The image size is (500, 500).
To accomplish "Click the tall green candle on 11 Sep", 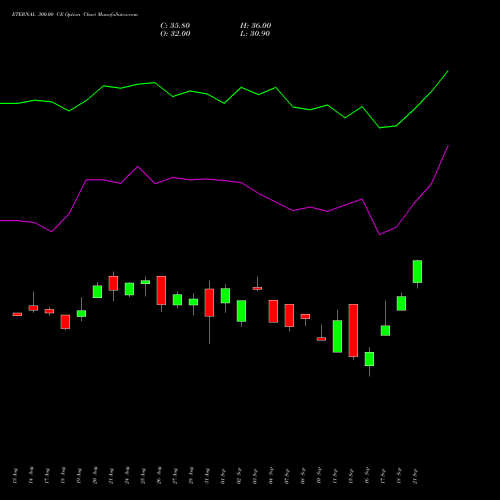I will click(337, 336).
